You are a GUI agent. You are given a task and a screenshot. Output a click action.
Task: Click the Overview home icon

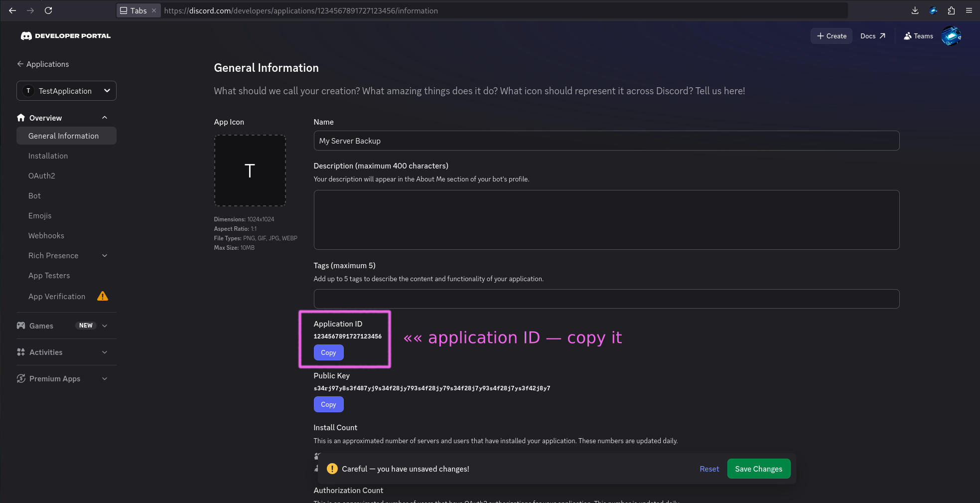(21, 118)
